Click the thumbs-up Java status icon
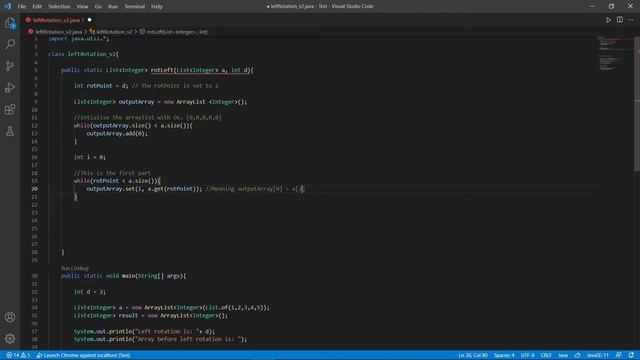The width and height of the screenshot is (640, 360). click(x=577, y=355)
